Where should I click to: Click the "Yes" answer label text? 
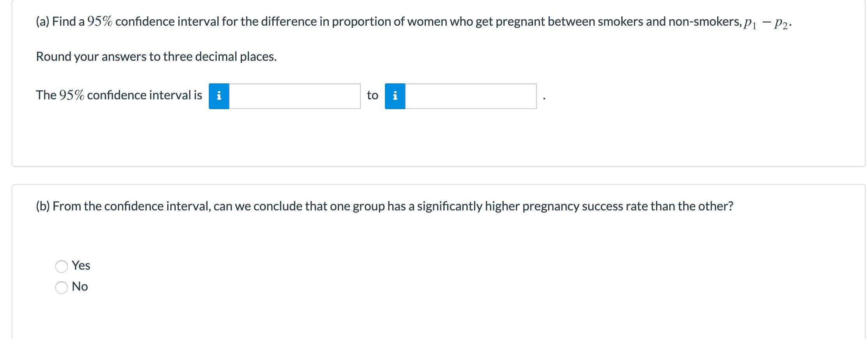point(81,265)
